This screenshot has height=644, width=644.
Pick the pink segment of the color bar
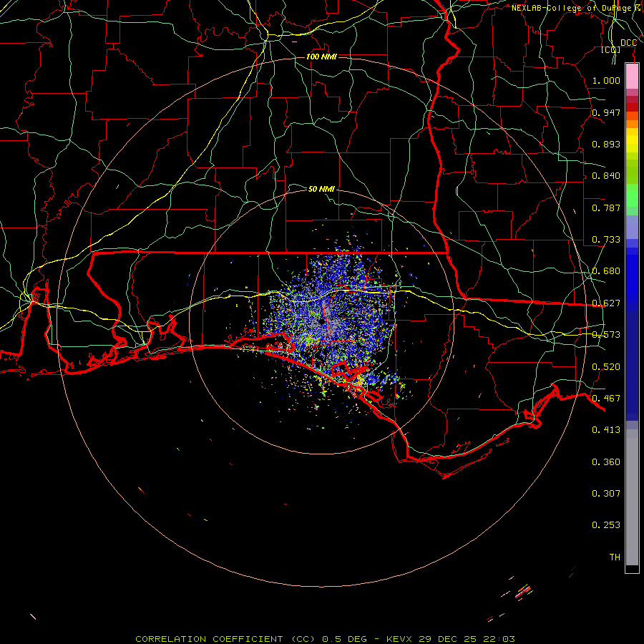(632, 77)
